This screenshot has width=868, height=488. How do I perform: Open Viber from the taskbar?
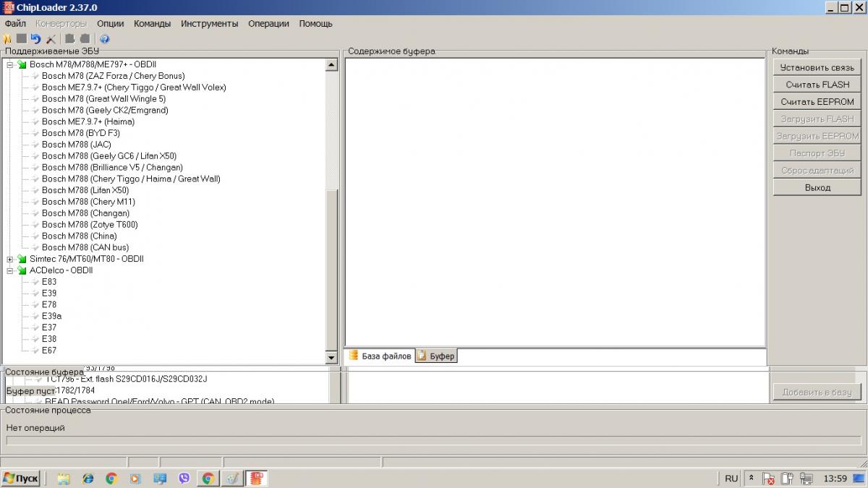(184, 479)
